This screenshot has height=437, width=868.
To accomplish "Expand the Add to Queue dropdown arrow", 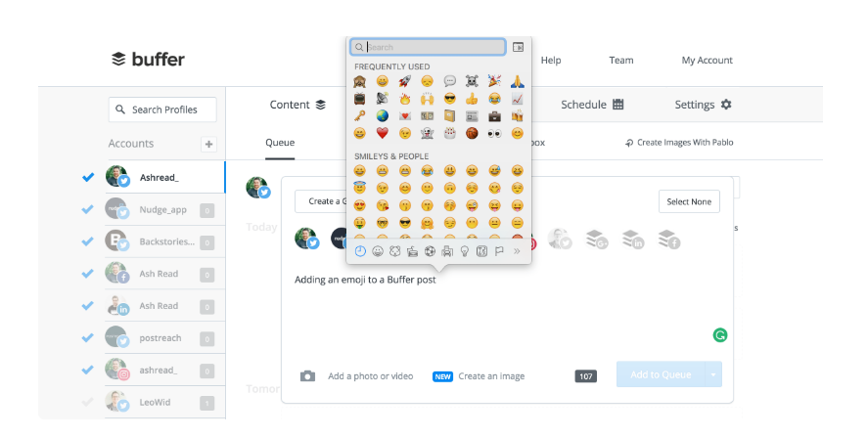I will 713,374.
